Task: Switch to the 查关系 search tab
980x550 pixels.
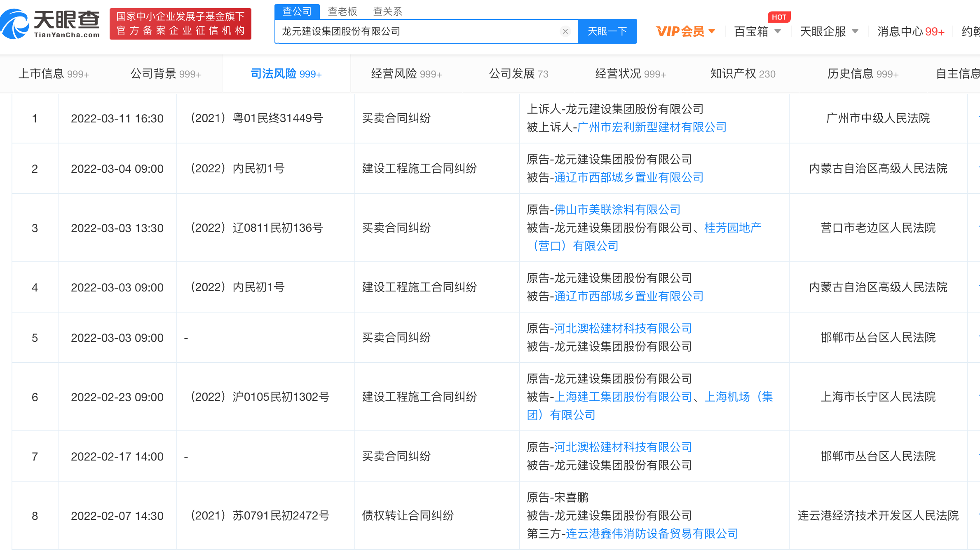Action: [387, 11]
